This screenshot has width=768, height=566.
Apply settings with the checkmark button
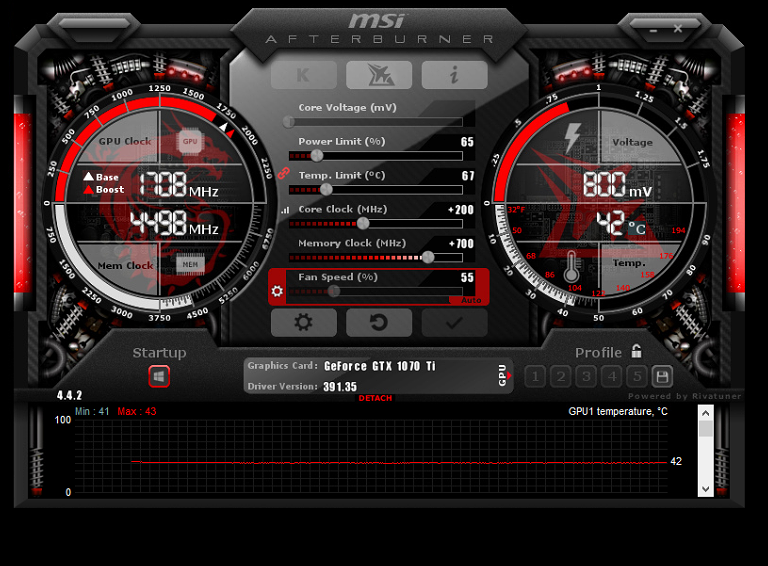455,323
